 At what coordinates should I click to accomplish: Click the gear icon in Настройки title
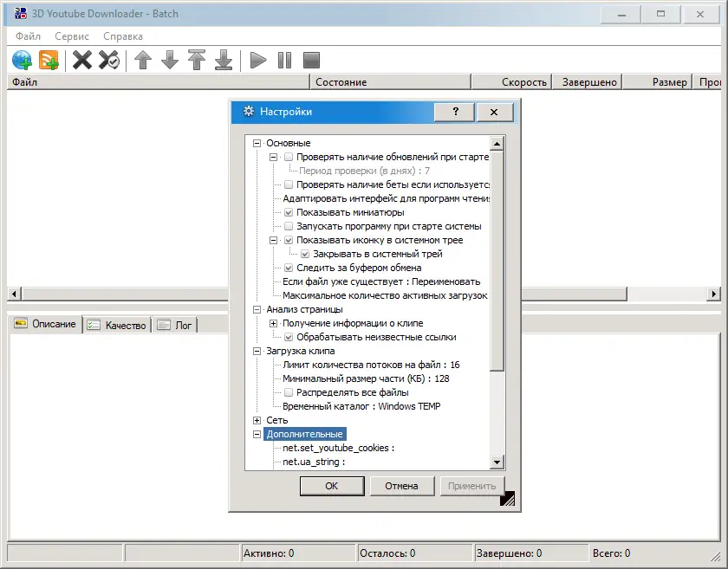point(249,112)
